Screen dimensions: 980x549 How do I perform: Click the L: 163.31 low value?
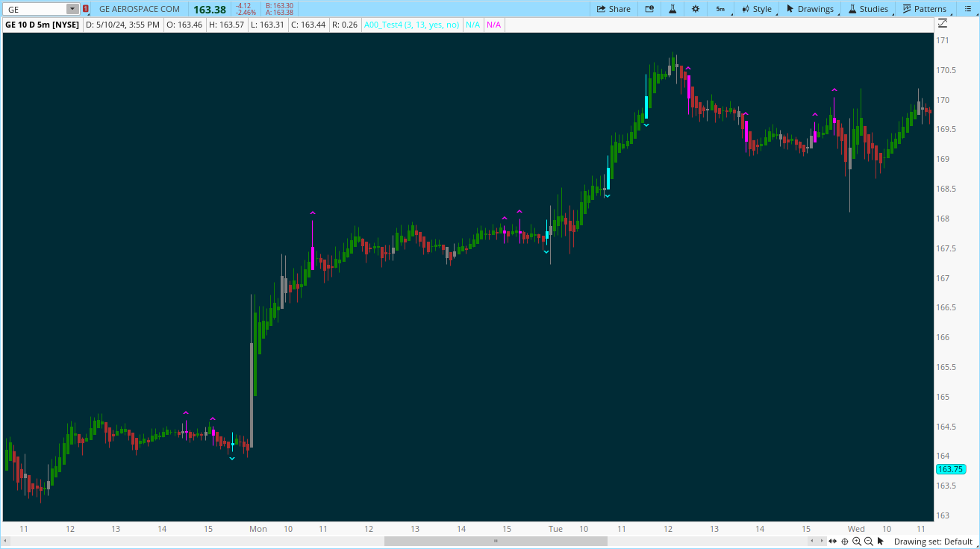click(x=267, y=25)
